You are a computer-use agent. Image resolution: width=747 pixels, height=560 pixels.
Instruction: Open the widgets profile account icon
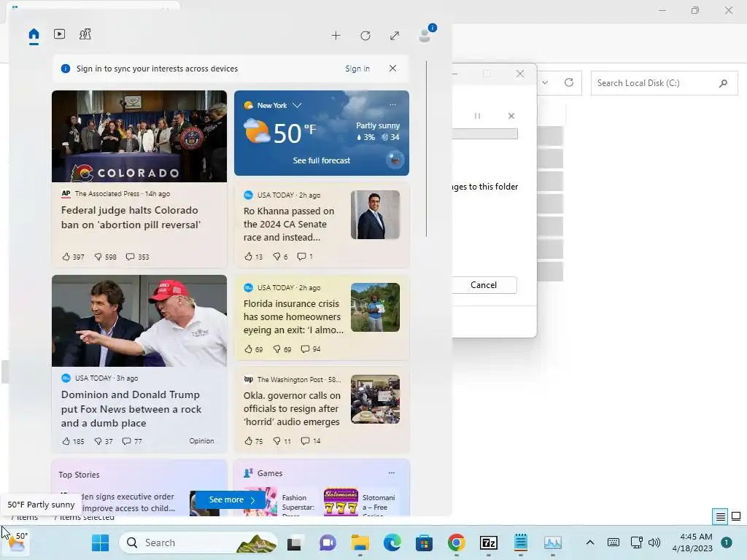coord(425,35)
